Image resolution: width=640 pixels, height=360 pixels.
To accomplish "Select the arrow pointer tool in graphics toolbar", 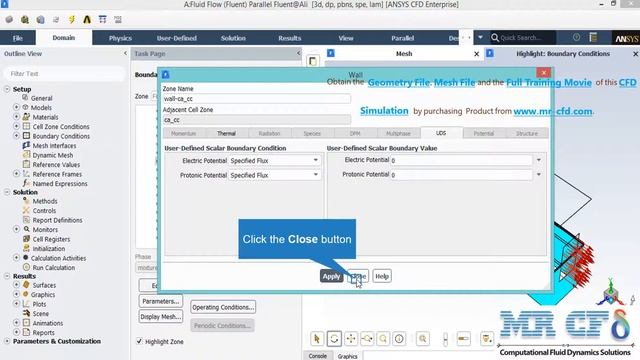I will coord(317,338).
